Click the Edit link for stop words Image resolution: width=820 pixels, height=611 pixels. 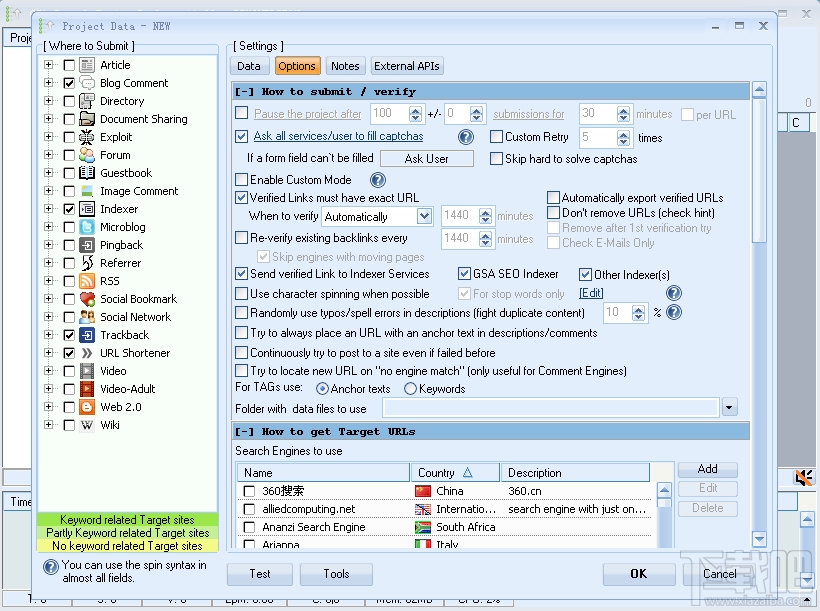click(x=591, y=293)
